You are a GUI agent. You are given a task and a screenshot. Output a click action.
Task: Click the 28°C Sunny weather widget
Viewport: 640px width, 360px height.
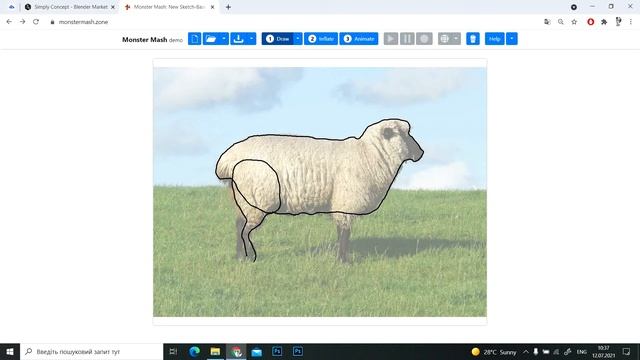point(493,351)
